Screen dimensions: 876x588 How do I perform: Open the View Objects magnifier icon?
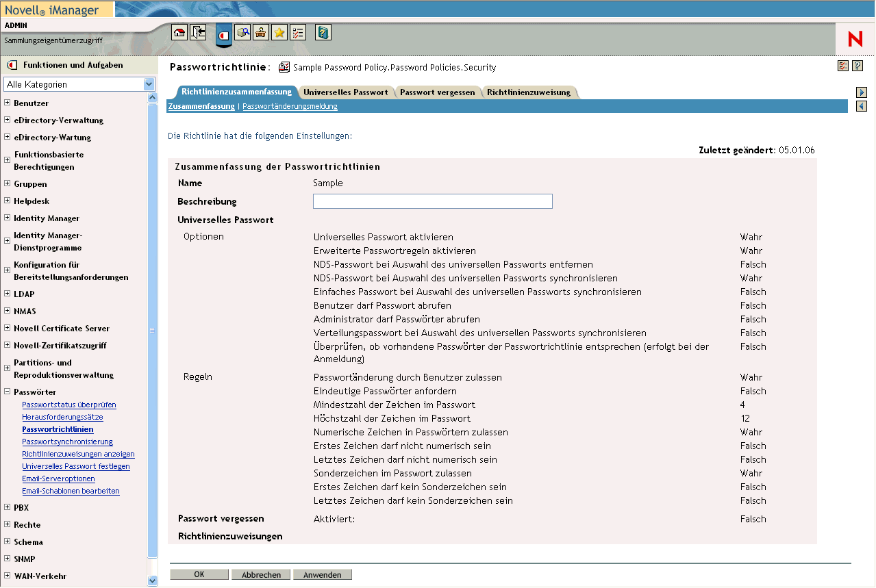tap(242, 32)
